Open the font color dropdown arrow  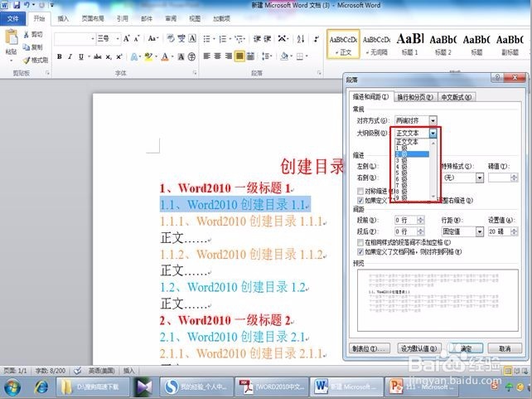(x=172, y=56)
